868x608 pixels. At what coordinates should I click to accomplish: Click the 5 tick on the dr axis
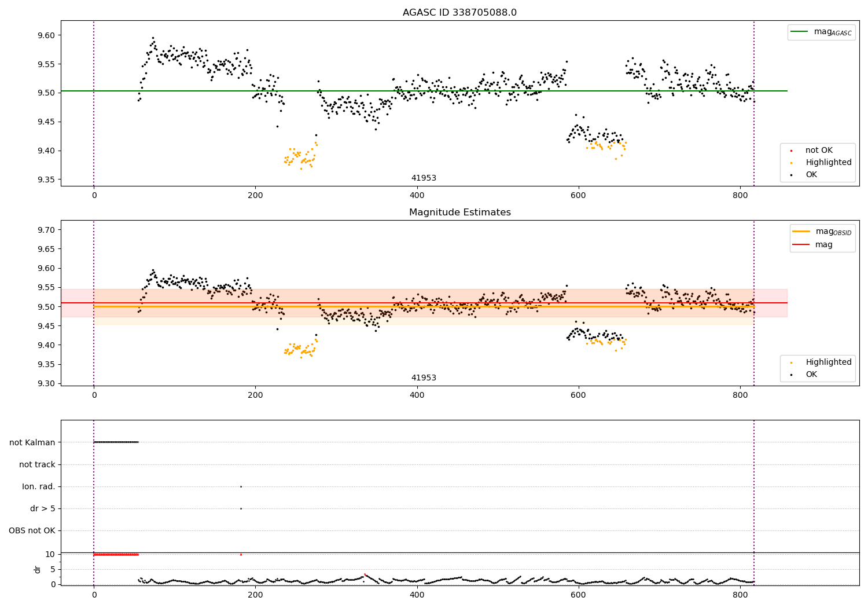point(53,570)
